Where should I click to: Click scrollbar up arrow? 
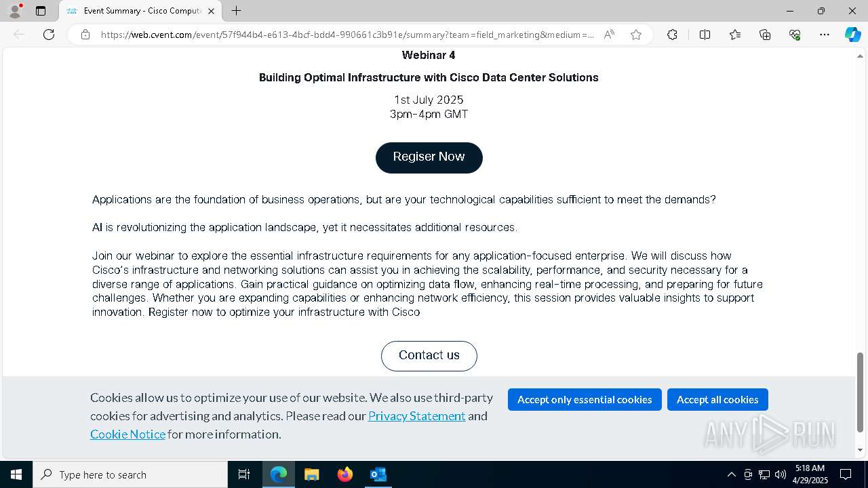[861, 56]
